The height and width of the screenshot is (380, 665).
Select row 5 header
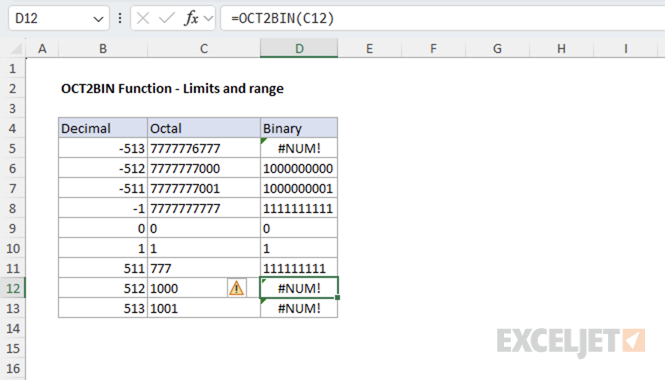[13, 148]
